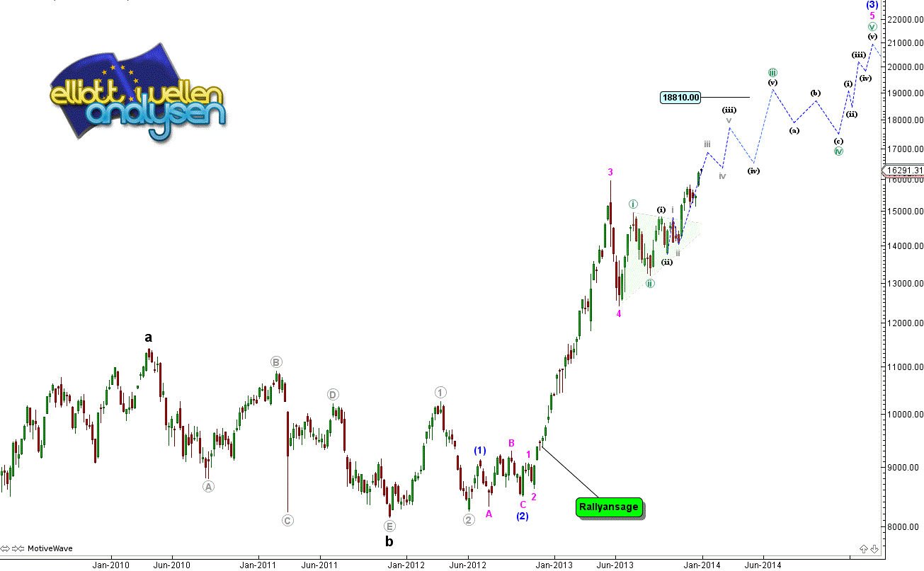Select the blue wave label (3) top right

click(872, 5)
